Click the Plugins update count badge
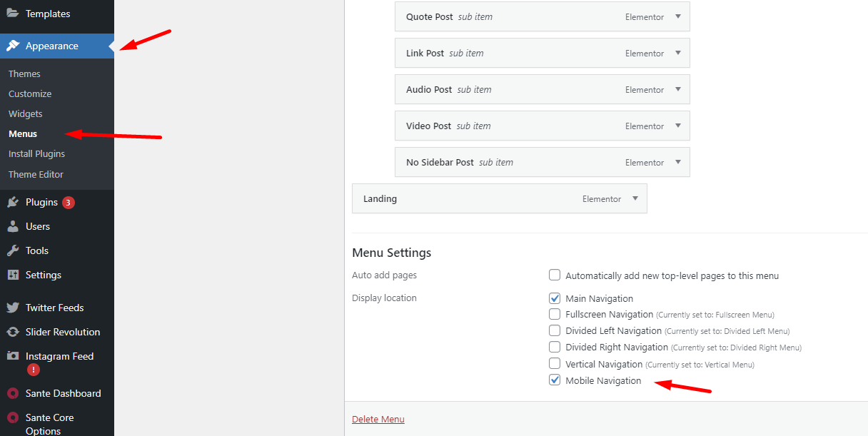The image size is (868, 436). click(68, 203)
